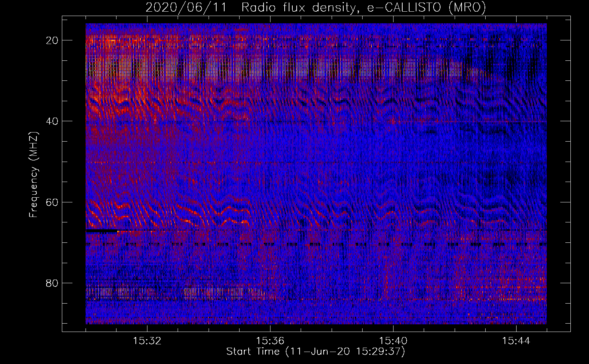The width and height of the screenshot is (589, 364).
Task: Click the 15:36 time tick label
Action: click(x=270, y=341)
